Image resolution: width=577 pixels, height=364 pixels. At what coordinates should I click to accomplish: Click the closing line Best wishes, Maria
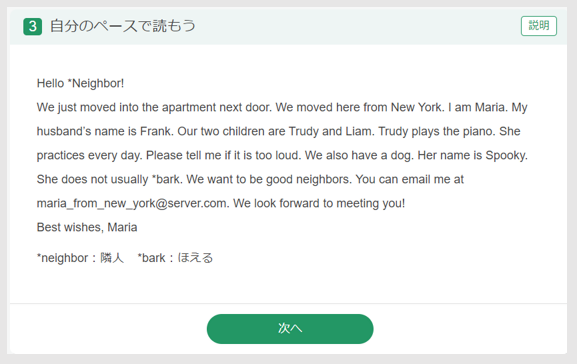[x=87, y=227]
